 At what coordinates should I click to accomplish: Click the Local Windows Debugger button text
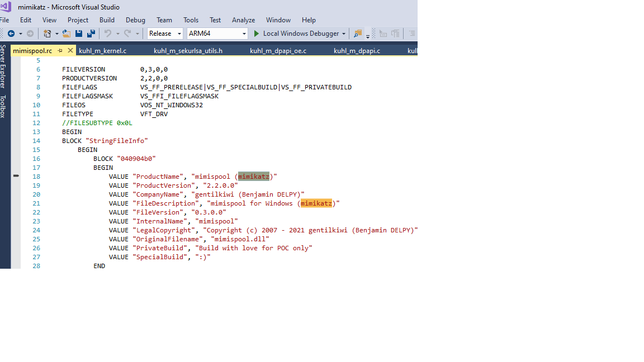(301, 34)
